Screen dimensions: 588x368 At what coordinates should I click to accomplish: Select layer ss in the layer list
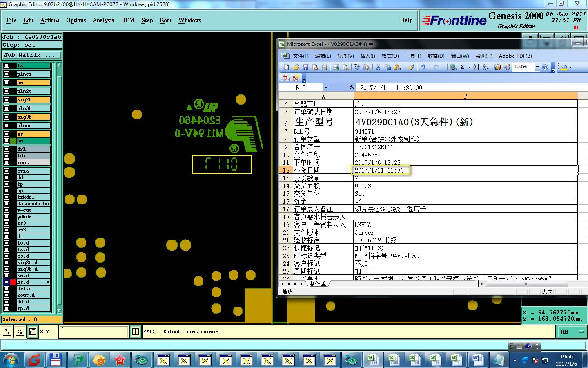[33, 134]
